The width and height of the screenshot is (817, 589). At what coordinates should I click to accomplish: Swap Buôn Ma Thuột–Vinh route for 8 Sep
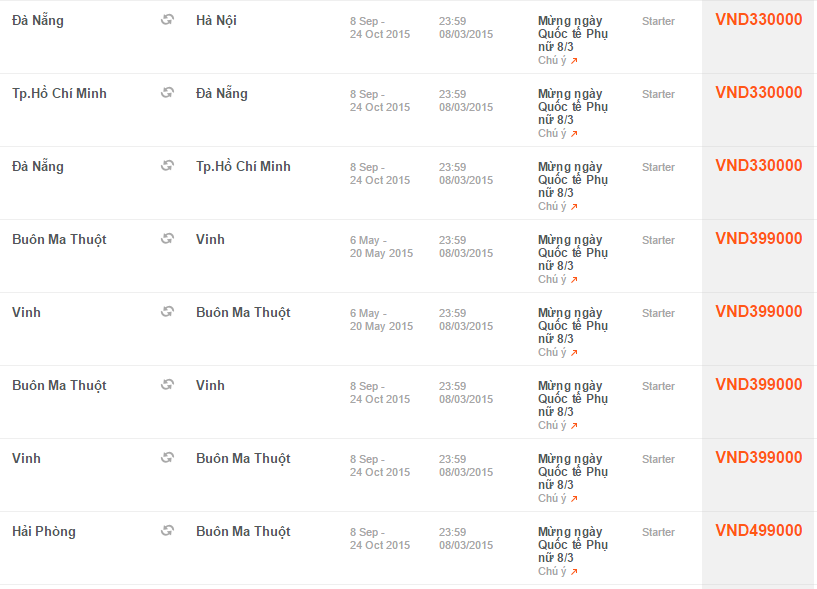167,385
